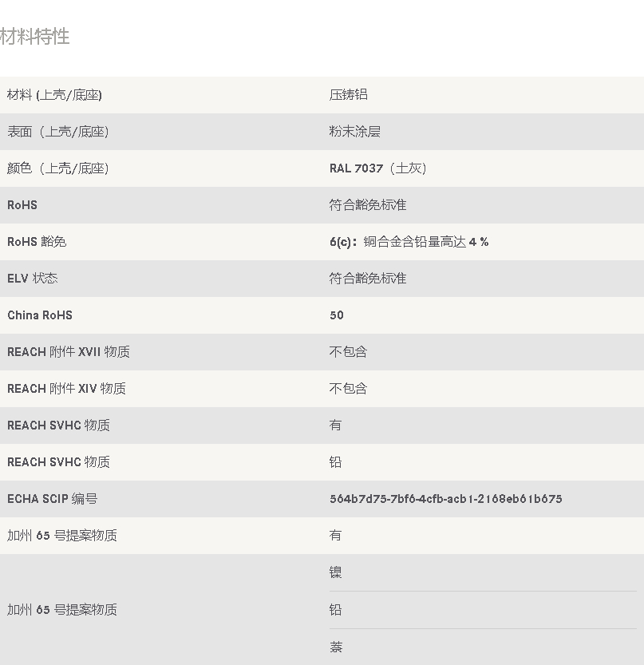Click the REACH 附件 XIV 不包含 value
The height and width of the screenshot is (665, 644).
click(x=348, y=389)
